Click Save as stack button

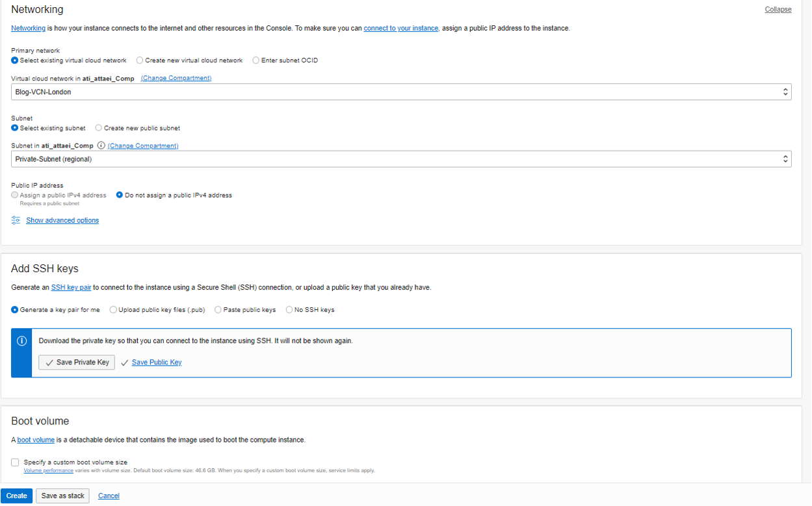click(62, 496)
